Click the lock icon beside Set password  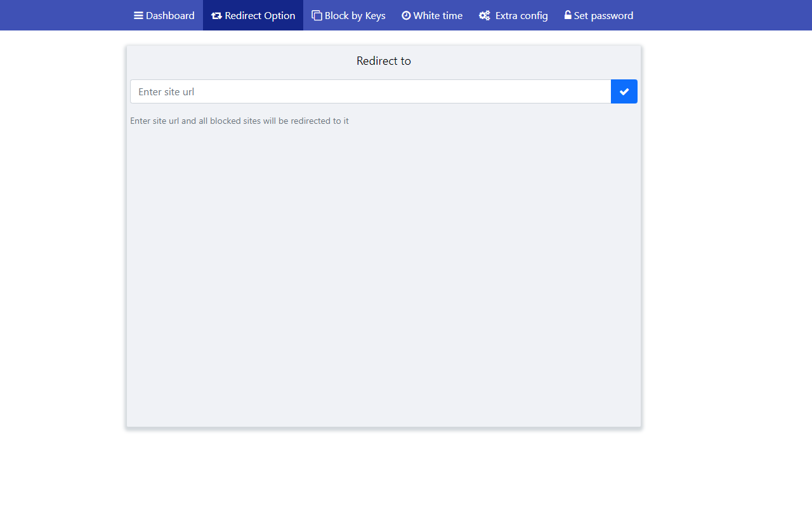(566, 15)
